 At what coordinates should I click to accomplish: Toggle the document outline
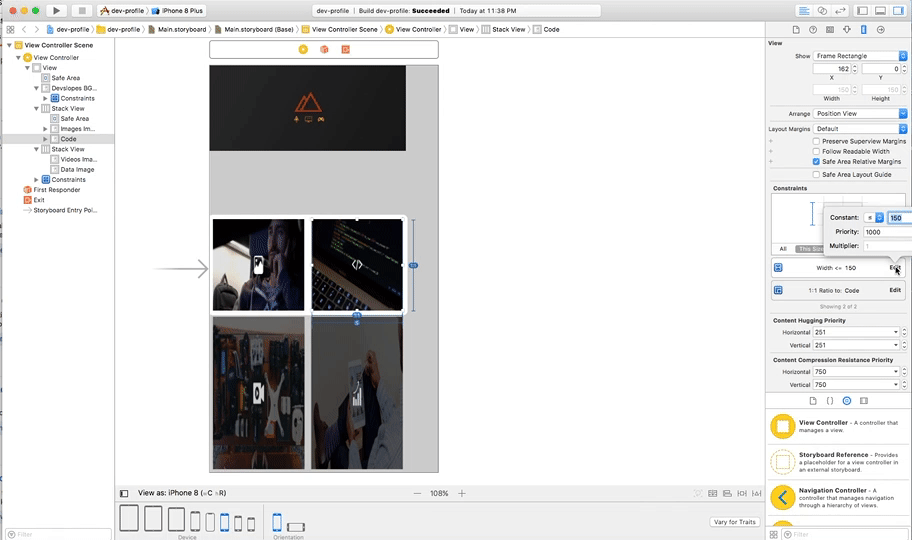(124, 493)
